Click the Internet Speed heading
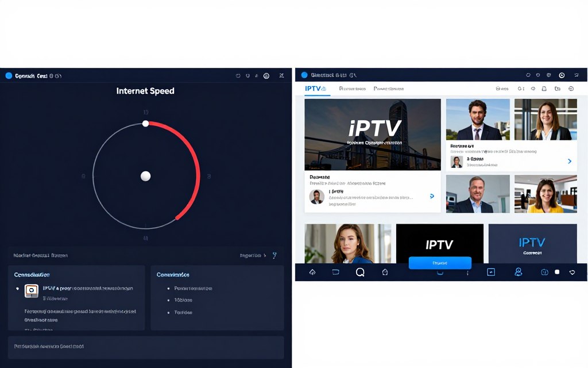The width and height of the screenshot is (588, 368). [145, 91]
